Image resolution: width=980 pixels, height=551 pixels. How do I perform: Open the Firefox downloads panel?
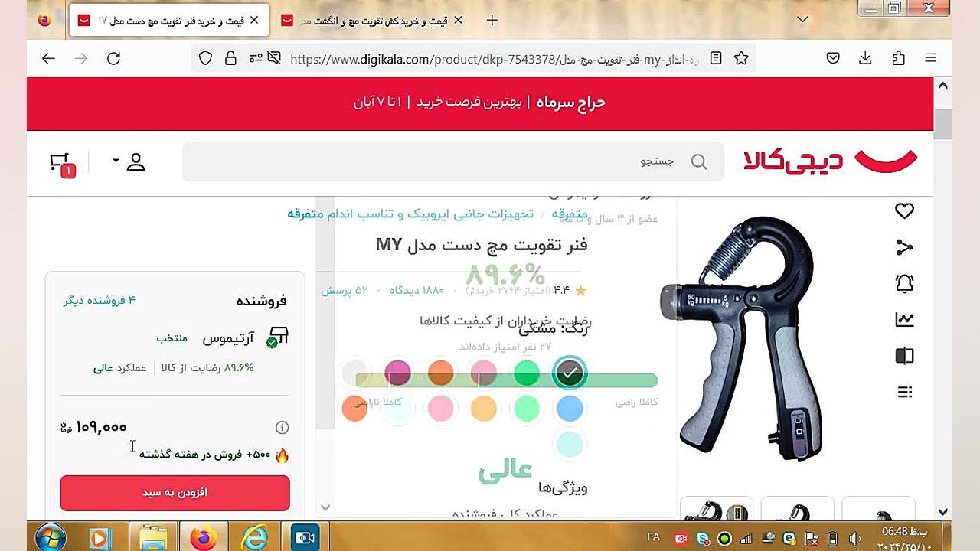pos(865,58)
